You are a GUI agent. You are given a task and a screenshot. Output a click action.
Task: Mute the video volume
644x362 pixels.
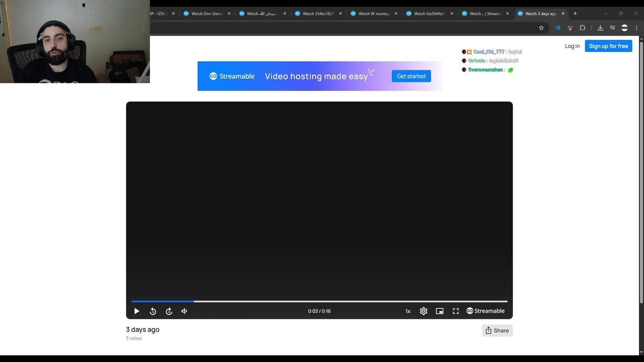[184, 311]
